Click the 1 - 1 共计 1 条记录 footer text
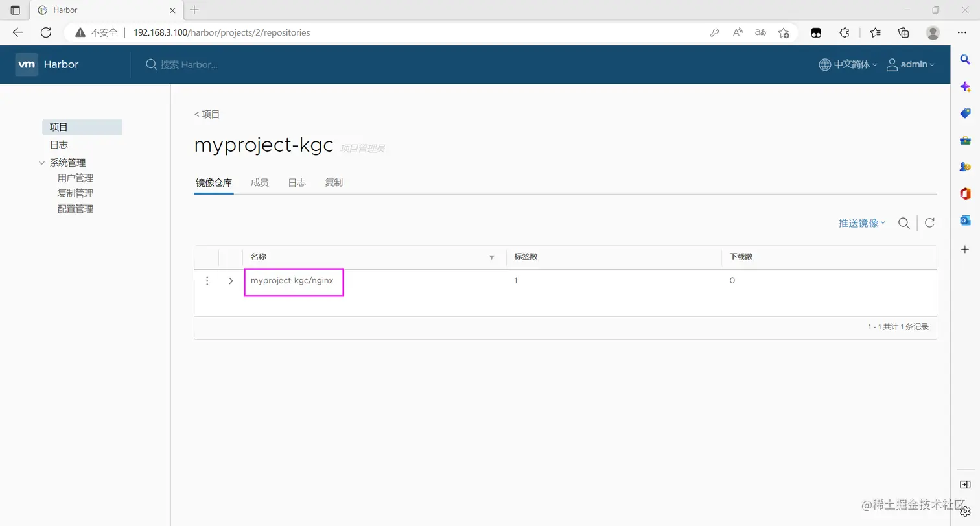Viewport: 980px width, 526px height. [x=898, y=327]
